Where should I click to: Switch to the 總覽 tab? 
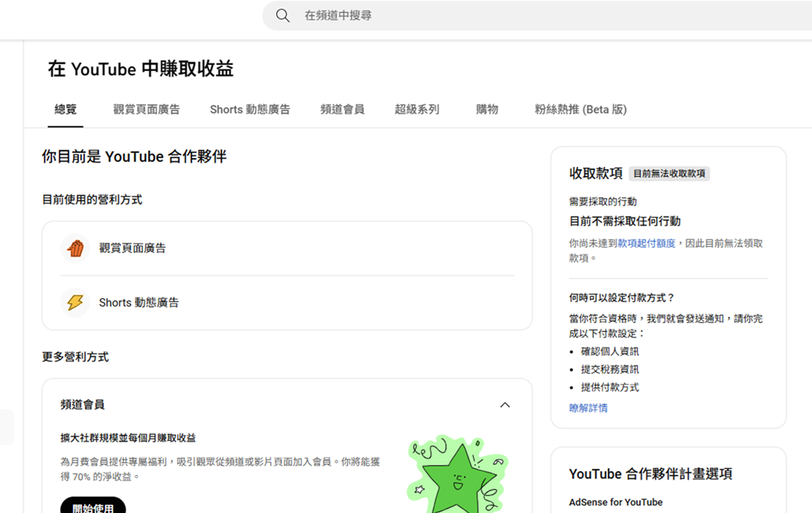click(x=66, y=110)
